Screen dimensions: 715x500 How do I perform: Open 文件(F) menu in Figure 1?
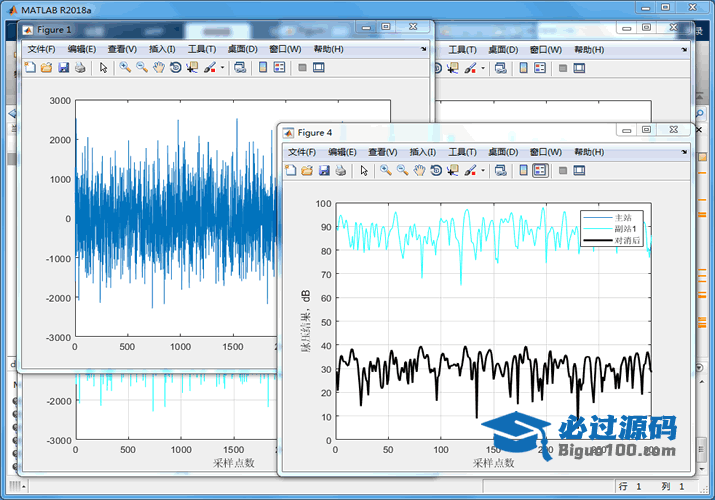[x=41, y=49]
